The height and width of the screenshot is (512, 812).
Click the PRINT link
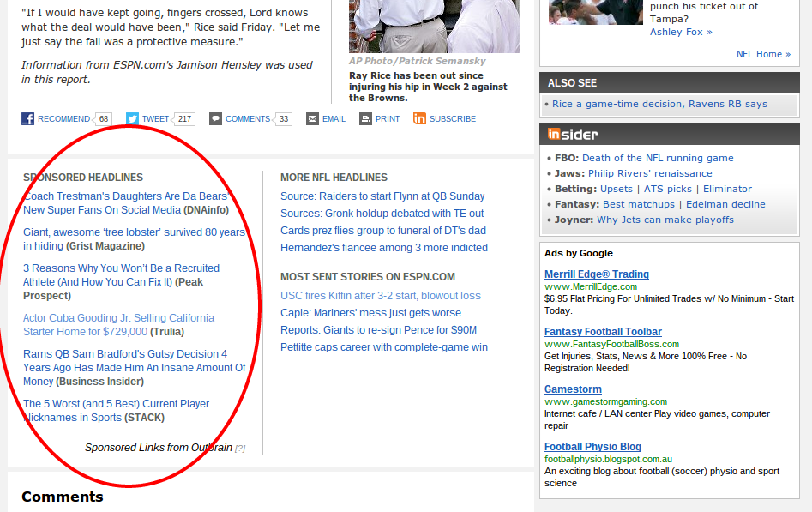tap(388, 118)
